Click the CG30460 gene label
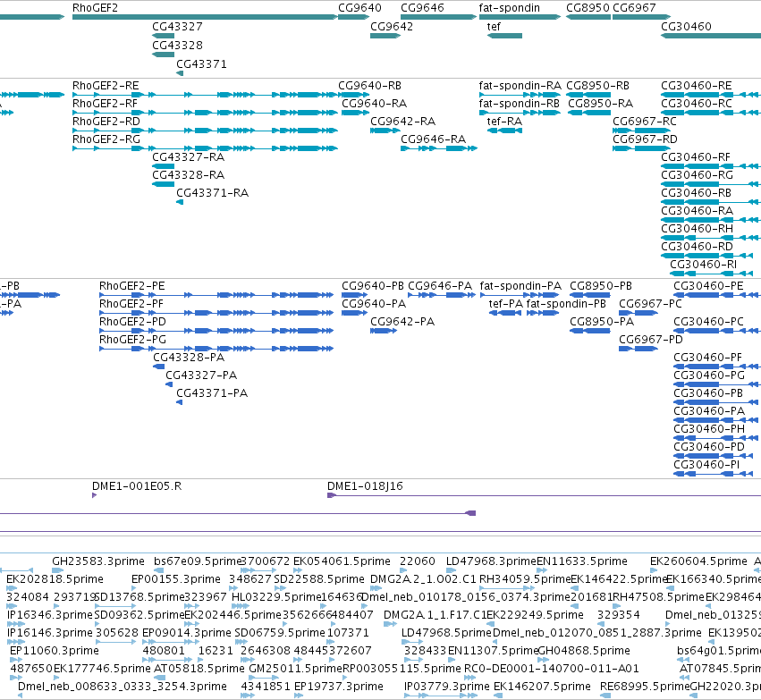Screen dimensions: 761x700 click(686, 27)
